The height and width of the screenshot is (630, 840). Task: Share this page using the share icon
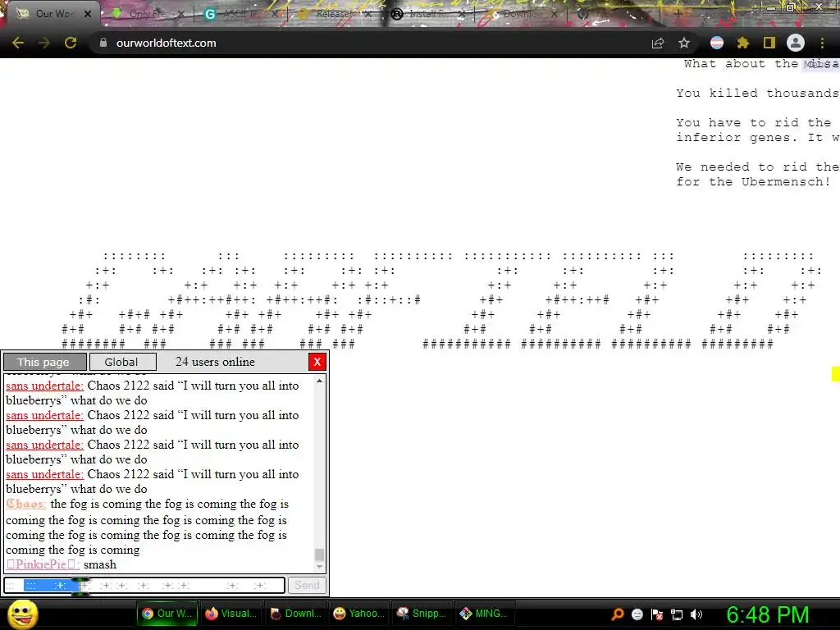[x=658, y=43]
